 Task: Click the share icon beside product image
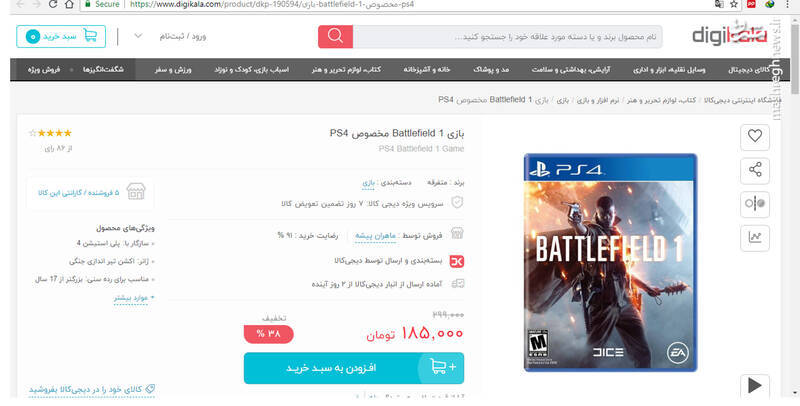point(755,170)
